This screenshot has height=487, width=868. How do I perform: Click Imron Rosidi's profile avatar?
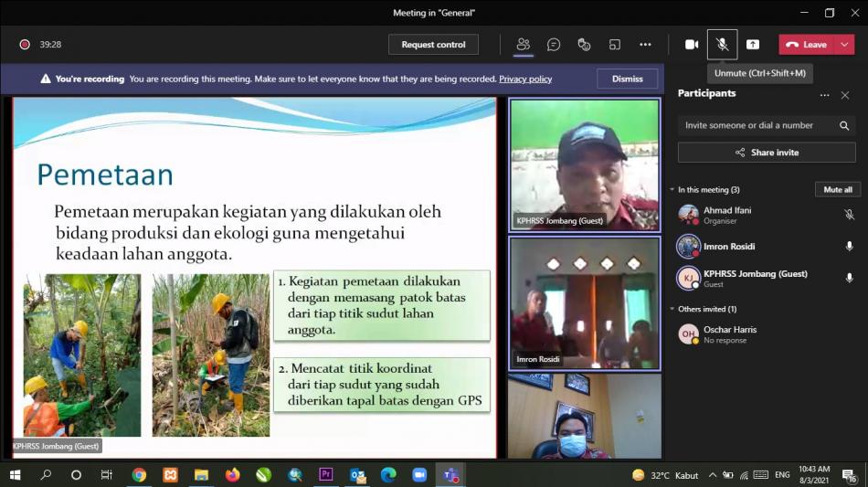(688, 247)
